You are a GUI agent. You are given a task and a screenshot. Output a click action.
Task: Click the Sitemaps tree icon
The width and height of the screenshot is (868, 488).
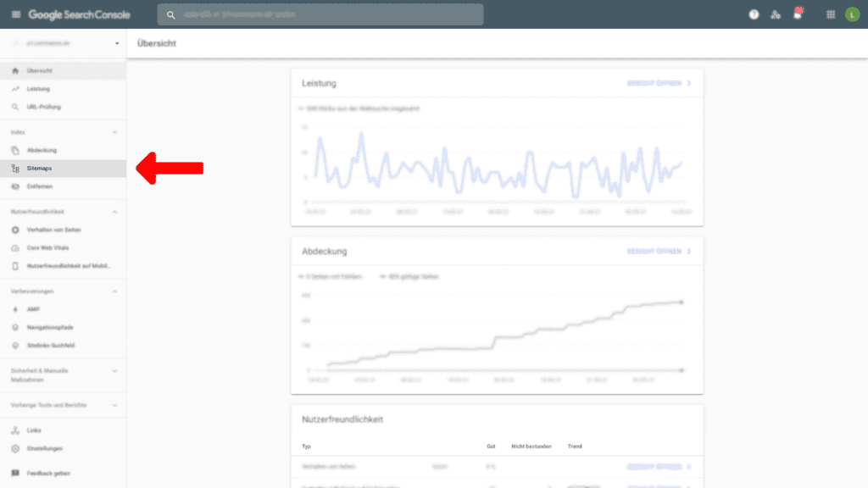[x=15, y=169]
